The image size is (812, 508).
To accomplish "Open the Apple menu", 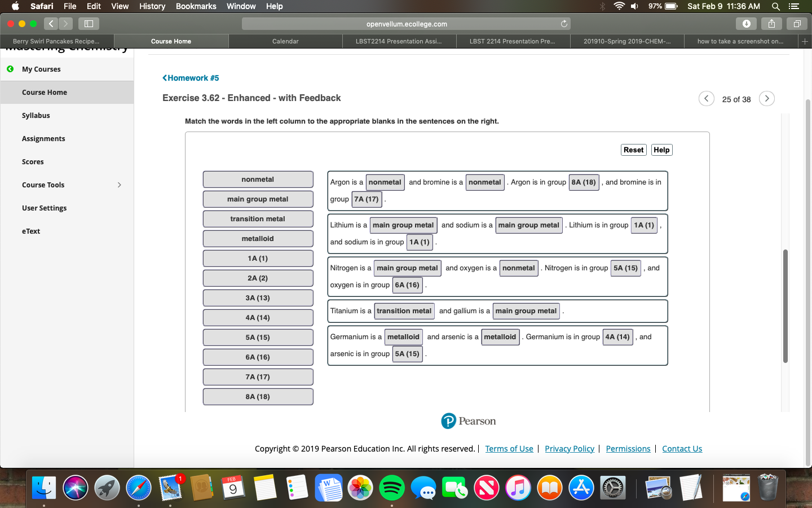I will pos(15,6).
